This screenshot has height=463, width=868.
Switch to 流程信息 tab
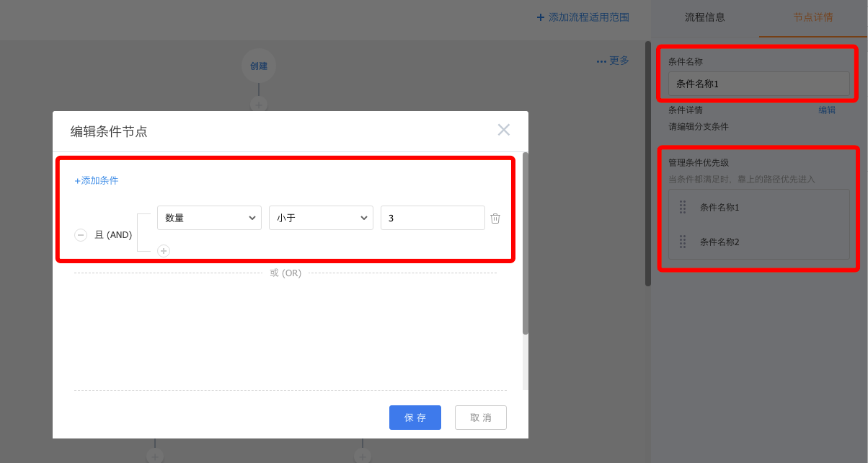[705, 17]
